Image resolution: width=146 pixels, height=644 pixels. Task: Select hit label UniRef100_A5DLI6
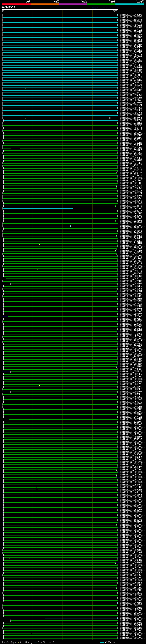pos(131,165)
